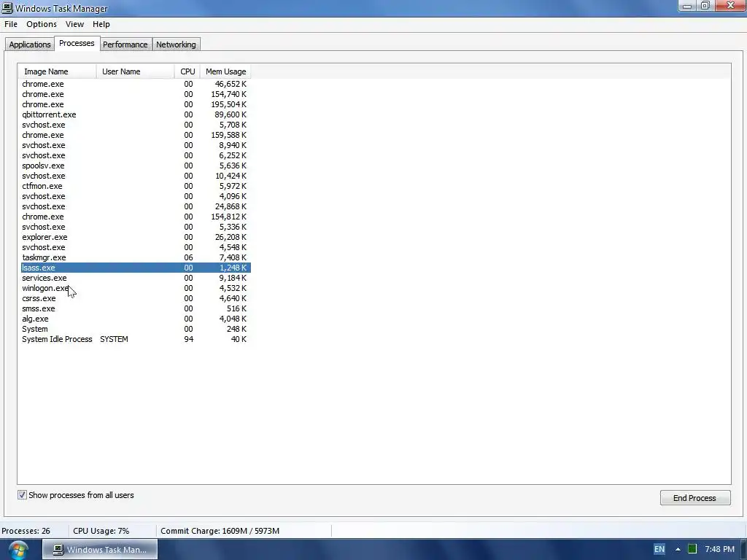747x560 pixels.
Task: Click CPU value 94 for Idle Process
Action: 189,340
